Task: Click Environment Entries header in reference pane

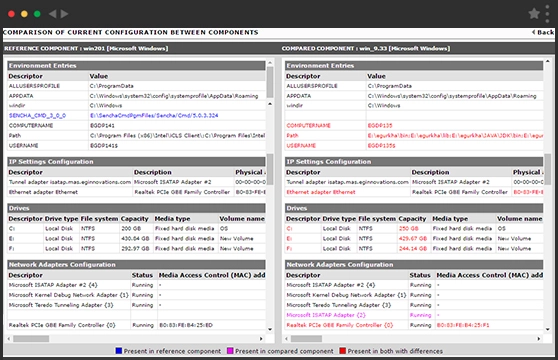Action: (136, 65)
